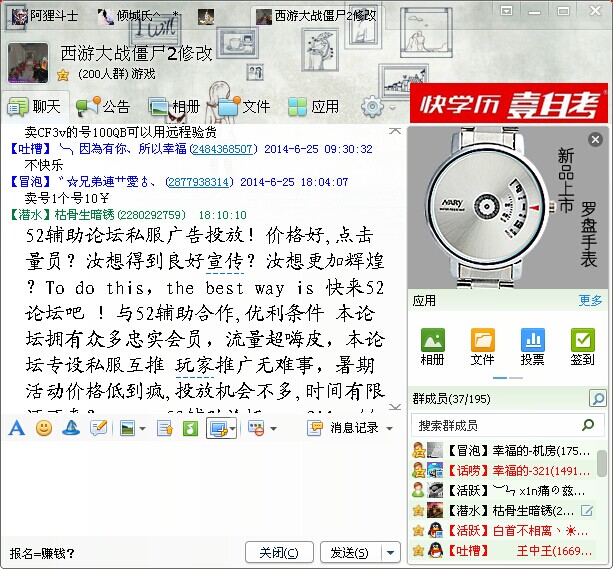Switch to the 倾城氏 chat tab
Viewport: 613px width, 569px height.
pyautogui.click(x=138, y=16)
